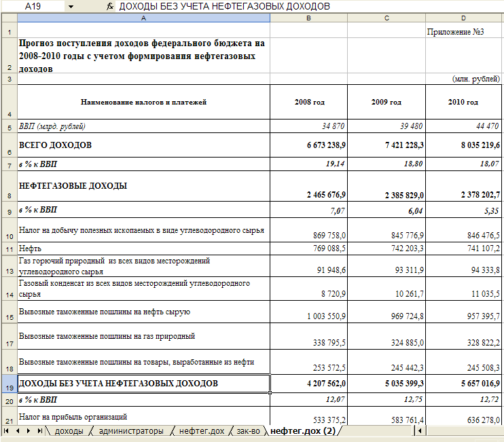
Task: Open the Name Box dropdown arrow
Action: [71, 6]
